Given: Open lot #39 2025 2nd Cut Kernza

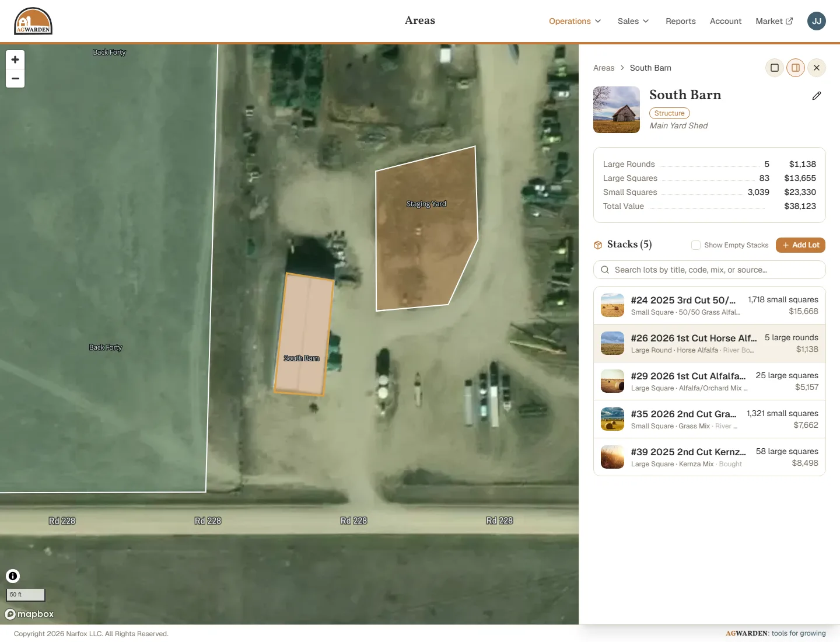Looking at the screenshot, I should pos(709,457).
